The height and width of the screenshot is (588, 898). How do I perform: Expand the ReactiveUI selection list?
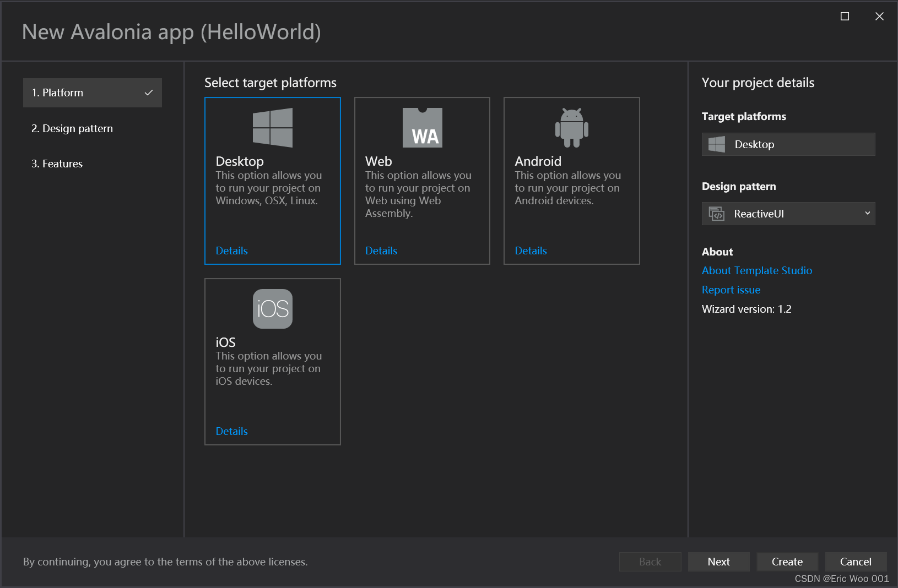click(788, 214)
